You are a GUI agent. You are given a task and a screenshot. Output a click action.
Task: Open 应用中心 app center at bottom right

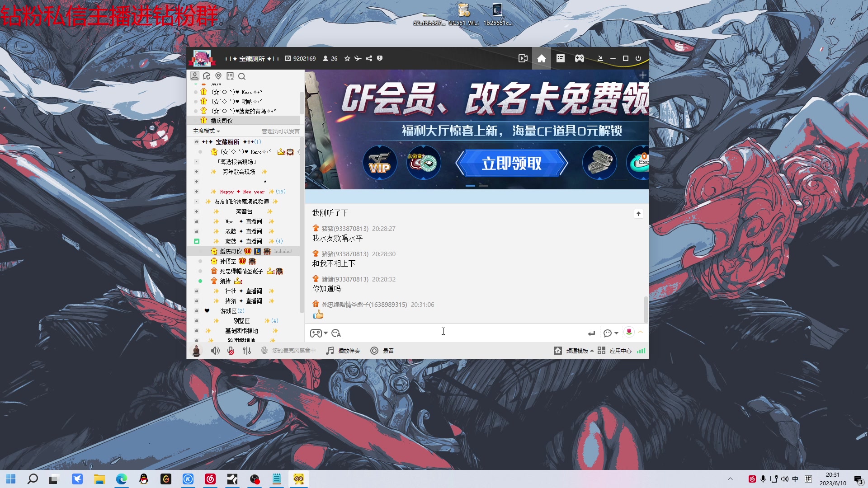(x=621, y=351)
